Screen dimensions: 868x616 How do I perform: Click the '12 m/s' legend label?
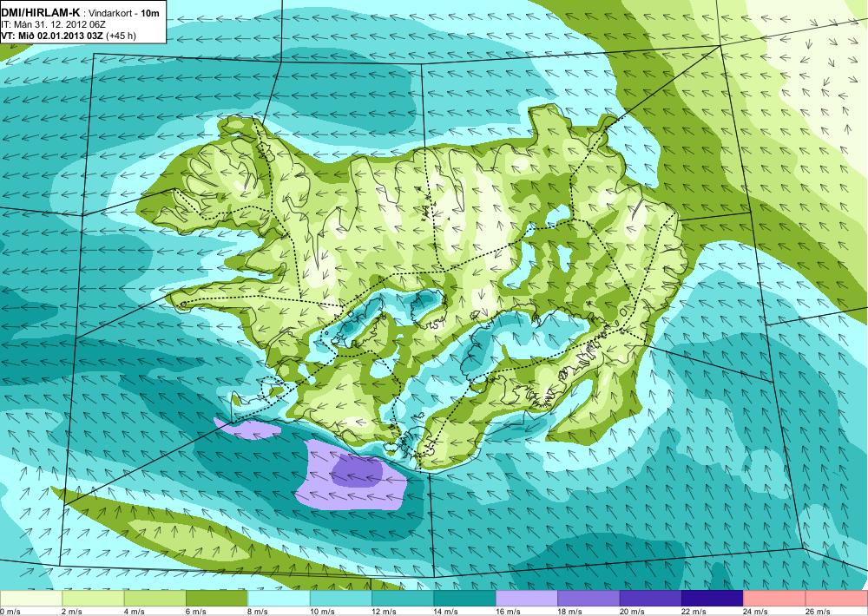pos(385,612)
